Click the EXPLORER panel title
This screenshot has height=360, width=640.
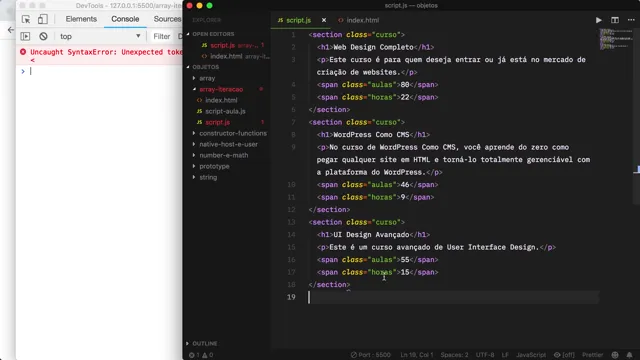pos(207,20)
